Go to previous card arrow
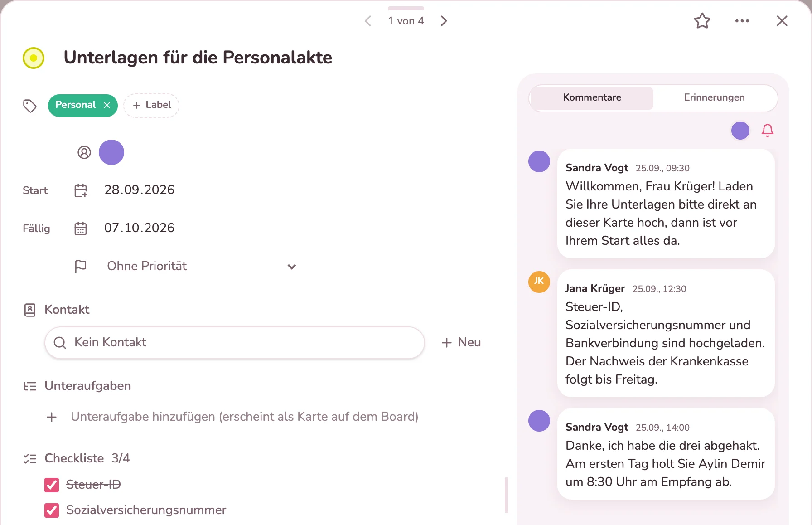 (368, 21)
